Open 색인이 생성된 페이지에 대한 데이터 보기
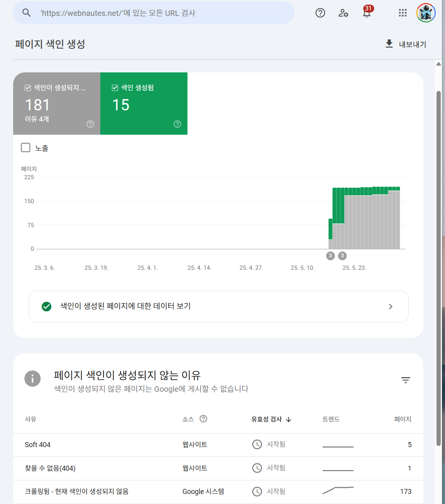This screenshot has width=445, height=504. [218, 307]
